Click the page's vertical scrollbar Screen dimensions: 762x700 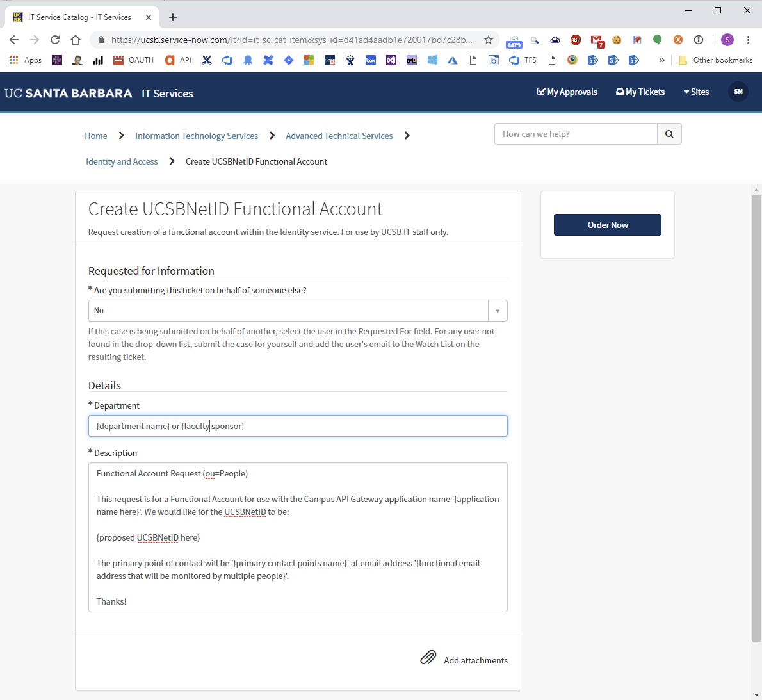pos(756,416)
